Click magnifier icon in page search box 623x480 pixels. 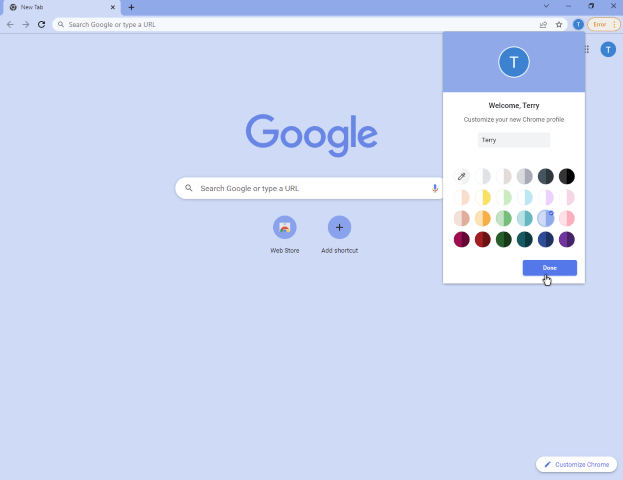(189, 188)
